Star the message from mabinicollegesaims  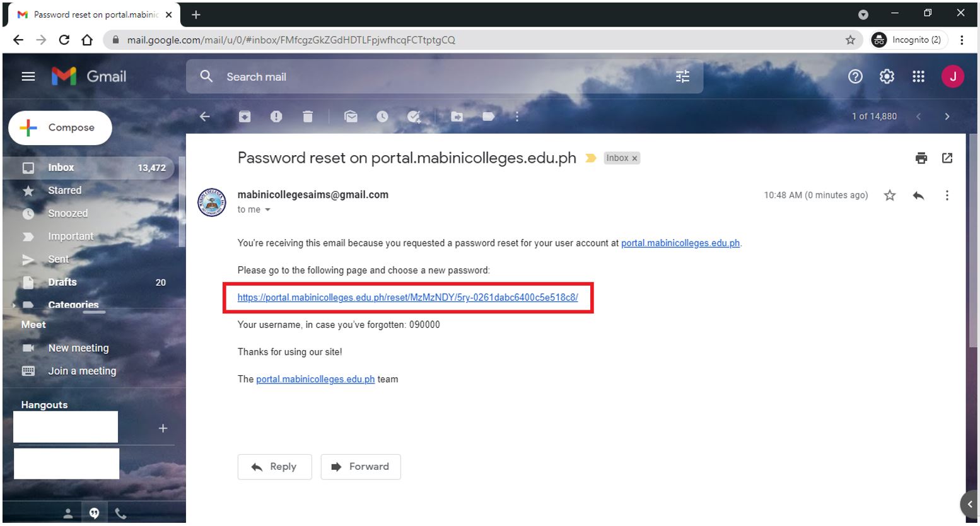(890, 196)
